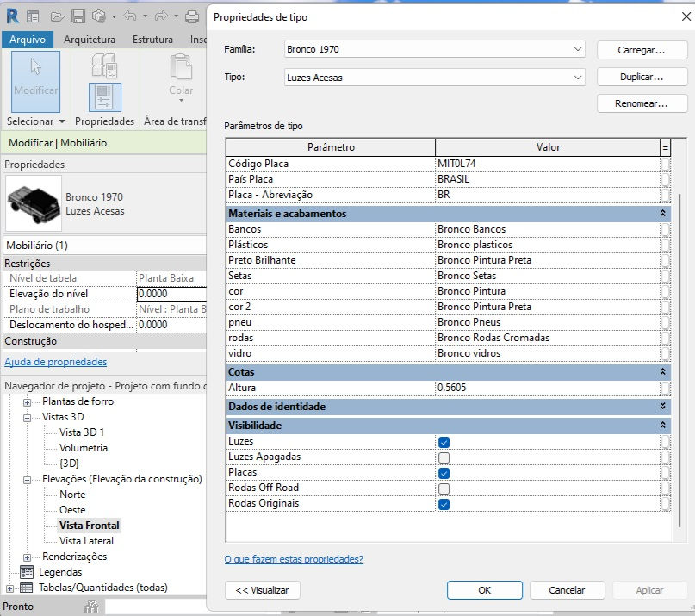The height and width of the screenshot is (616, 695).
Task: Click the Synchronize with central icon
Action: [x=99, y=16]
